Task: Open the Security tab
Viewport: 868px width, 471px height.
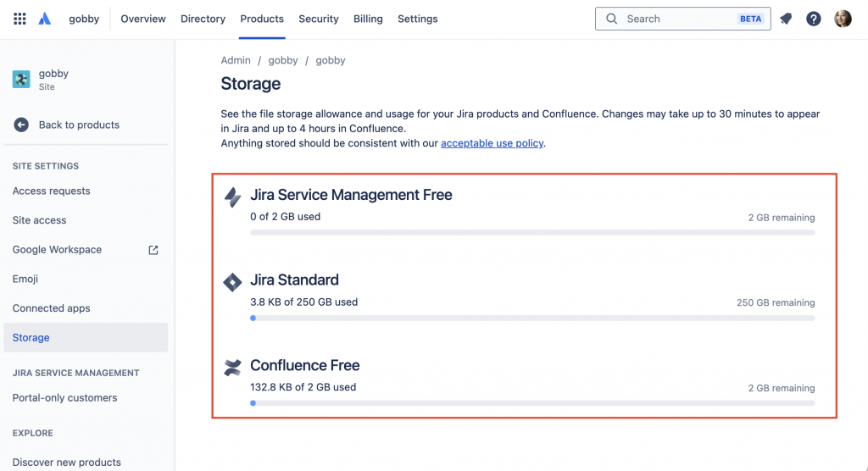Action: [x=319, y=19]
